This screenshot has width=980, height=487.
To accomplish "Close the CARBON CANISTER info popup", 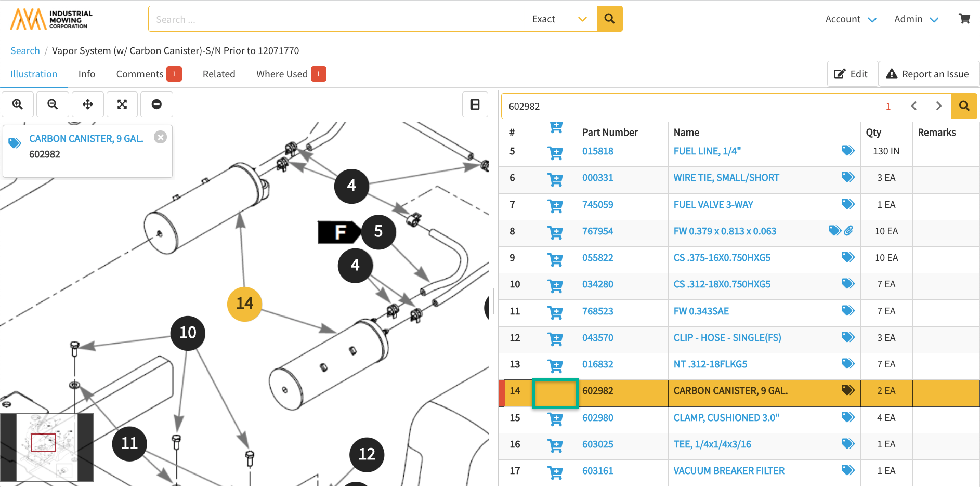I will (160, 137).
